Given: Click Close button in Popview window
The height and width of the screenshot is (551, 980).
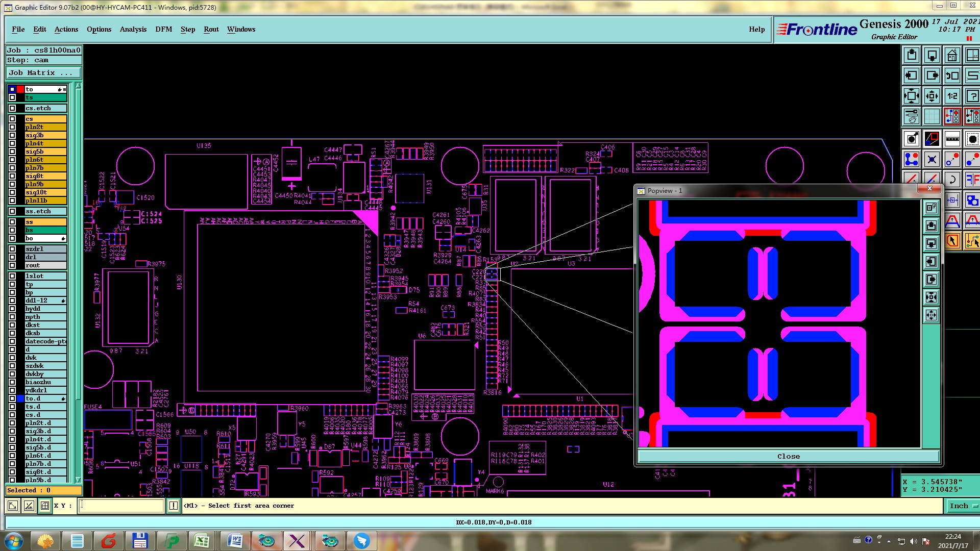Looking at the screenshot, I should coord(788,456).
